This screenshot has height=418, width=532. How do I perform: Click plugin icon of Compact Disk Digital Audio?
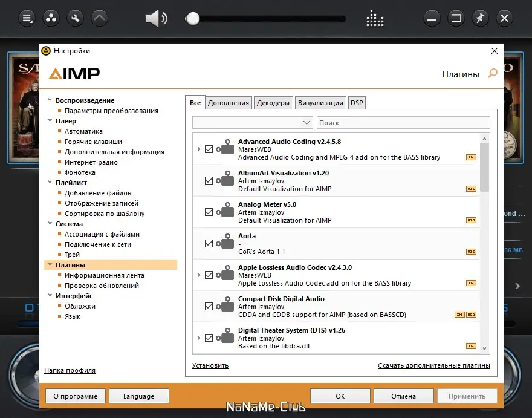tap(225, 304)
